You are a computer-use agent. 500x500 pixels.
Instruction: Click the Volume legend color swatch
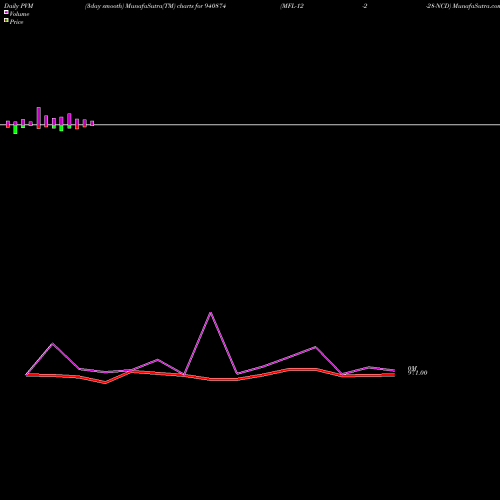pyautogui.click(x=6, y=12)
